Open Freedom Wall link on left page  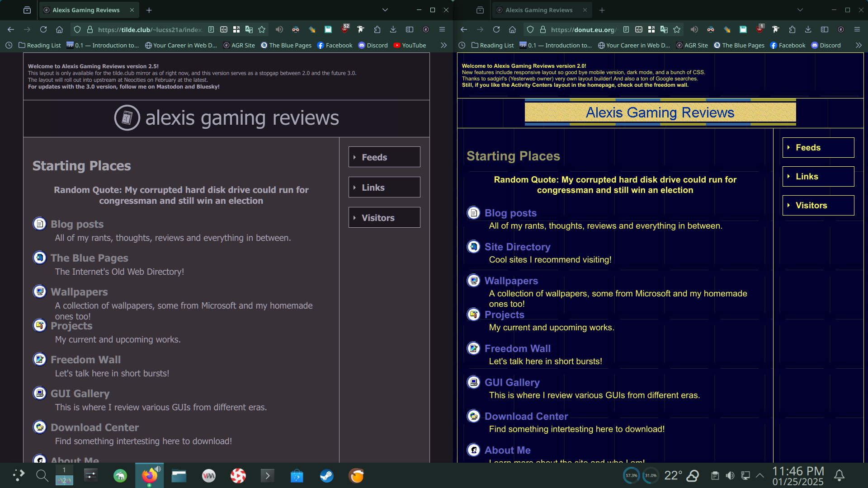point(85,359)
